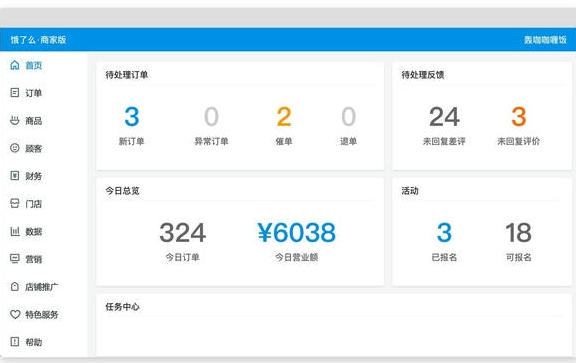Click the orders (订单) list icon
This screenshot has height=363, width=576.
(15, 93)
